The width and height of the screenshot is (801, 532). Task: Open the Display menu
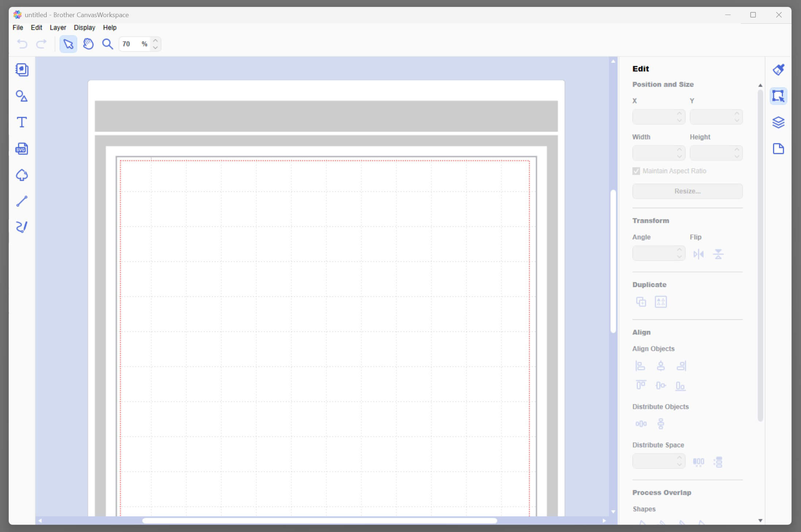click(84, 27)
